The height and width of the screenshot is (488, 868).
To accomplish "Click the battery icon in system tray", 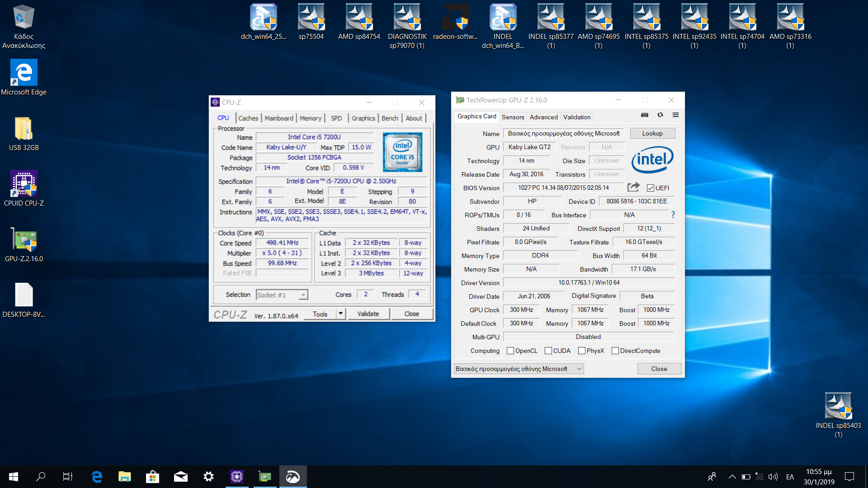I will 746,477.
